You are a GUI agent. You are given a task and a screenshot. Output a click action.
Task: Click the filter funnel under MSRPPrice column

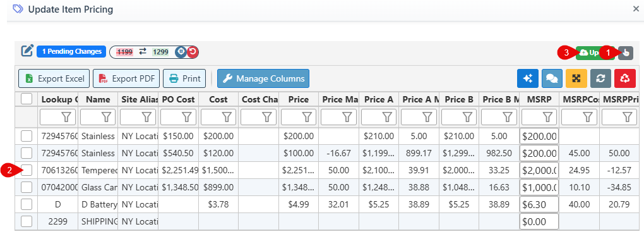click(628, 118)
